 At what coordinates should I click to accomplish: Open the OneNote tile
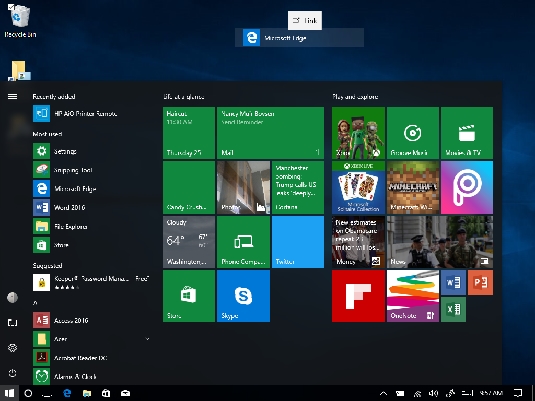pos(413,296)
